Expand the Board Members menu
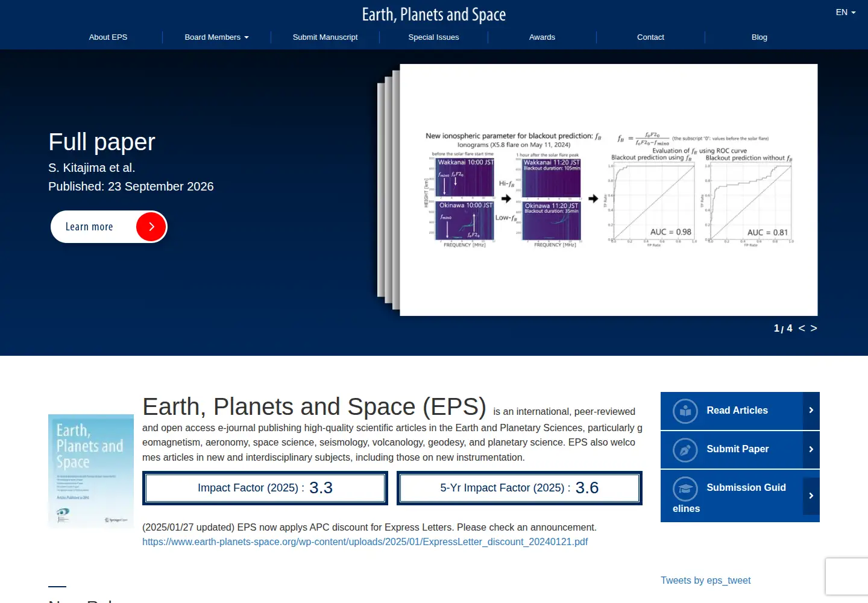 (216, 37)
